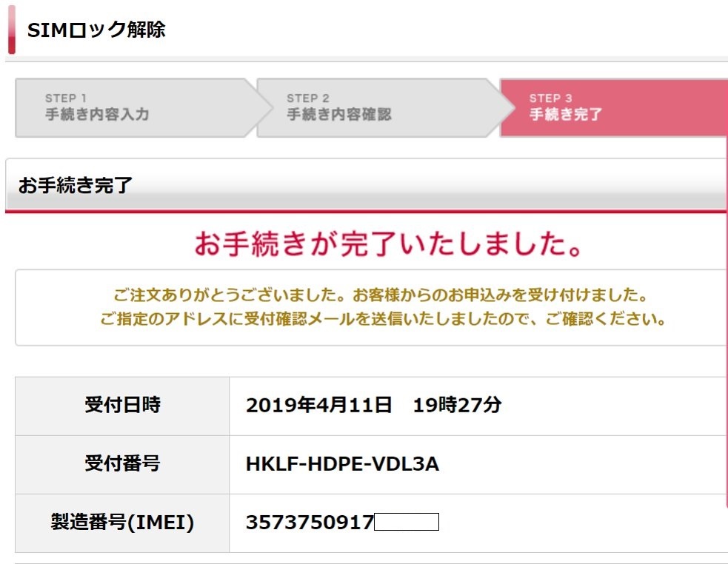Click the お手続きが完了いたしました。 completion heading

point(387,244)
